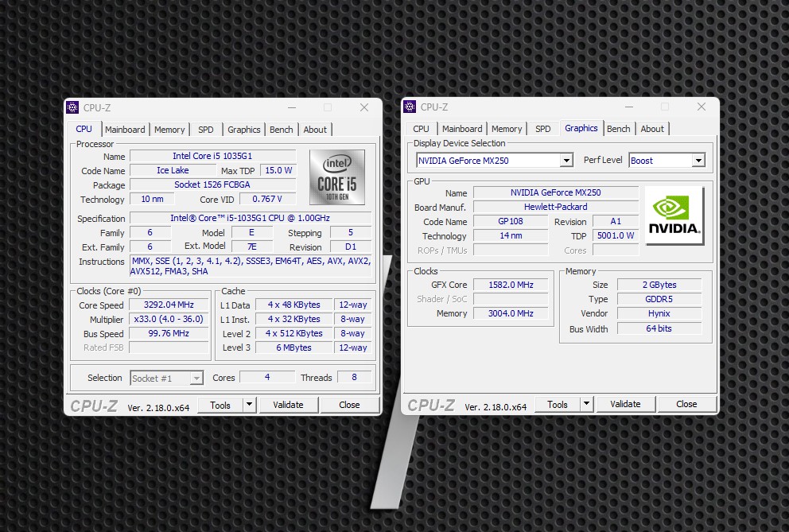Click the GPU TDP value 5001.0 W
This screenshot has width=789, height=532.
point(616,235)
